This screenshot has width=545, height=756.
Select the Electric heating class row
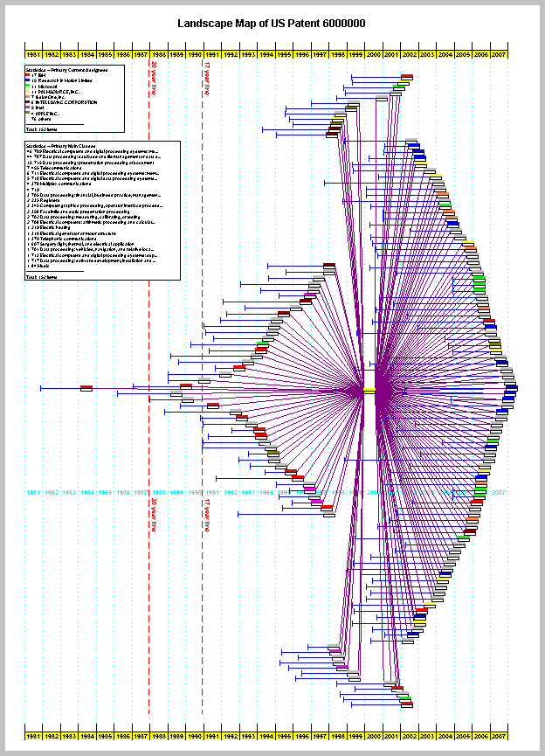[48, 227]
